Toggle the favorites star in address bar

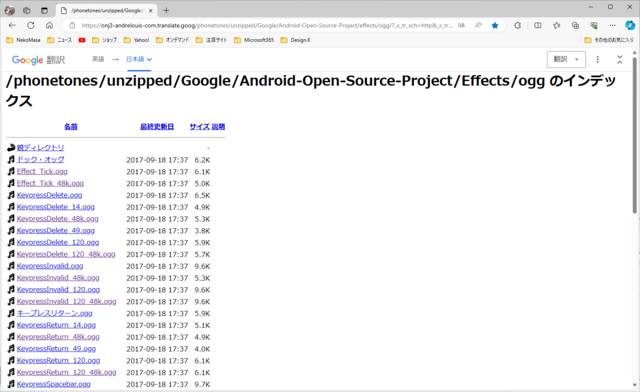coord(495,25)
